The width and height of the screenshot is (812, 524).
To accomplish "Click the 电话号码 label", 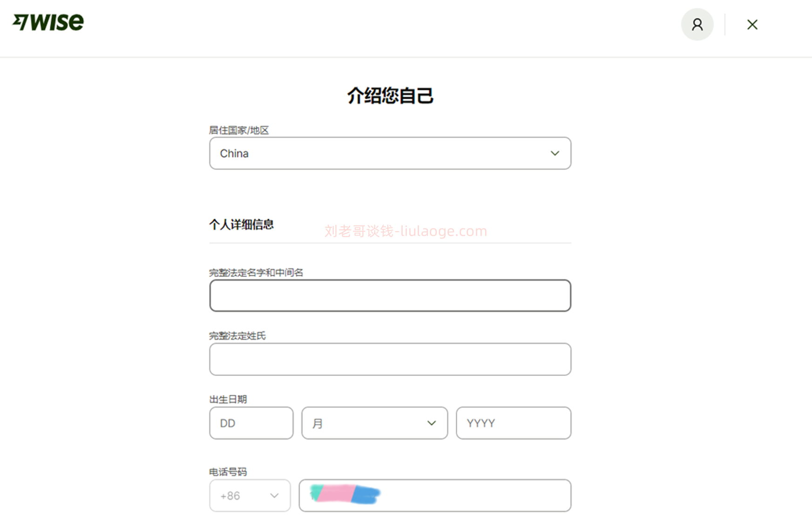I will tap(228, 472).
